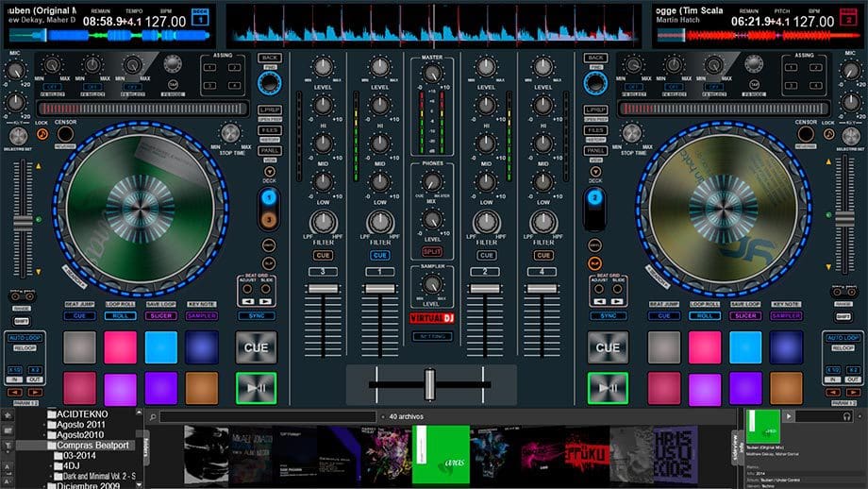This screenshot has height=489, width=868.
Task: Trigger the right deck bottom purple pad
Action: (x=745, y=388)
